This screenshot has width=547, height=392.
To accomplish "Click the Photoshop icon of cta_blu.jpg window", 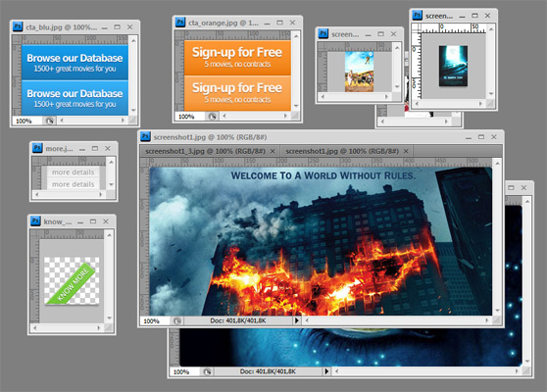I will coord(18,26).
